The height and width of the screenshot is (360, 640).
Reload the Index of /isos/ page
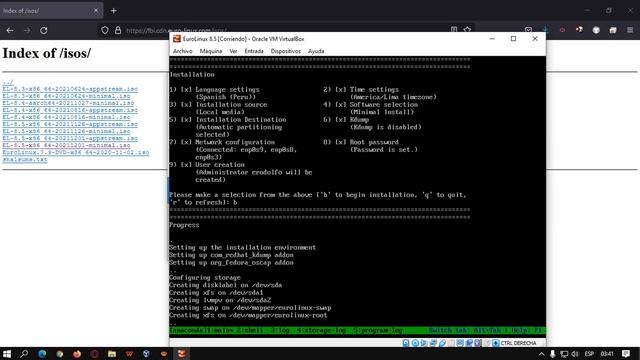[x=44, y=30]
